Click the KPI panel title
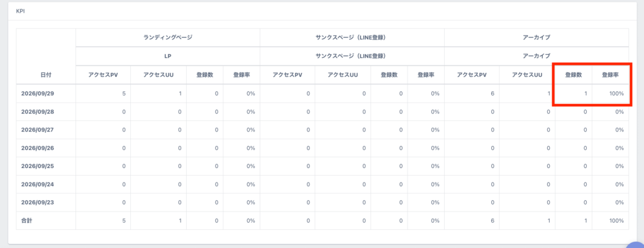This screenshot has width=644, height=248. click(x=21, y=11)
